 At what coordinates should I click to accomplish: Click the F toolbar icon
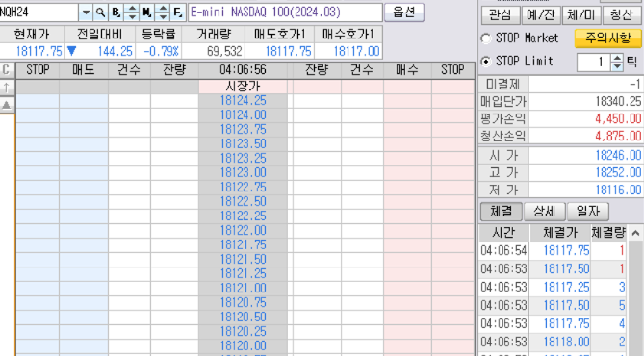[x=178, y=13]
